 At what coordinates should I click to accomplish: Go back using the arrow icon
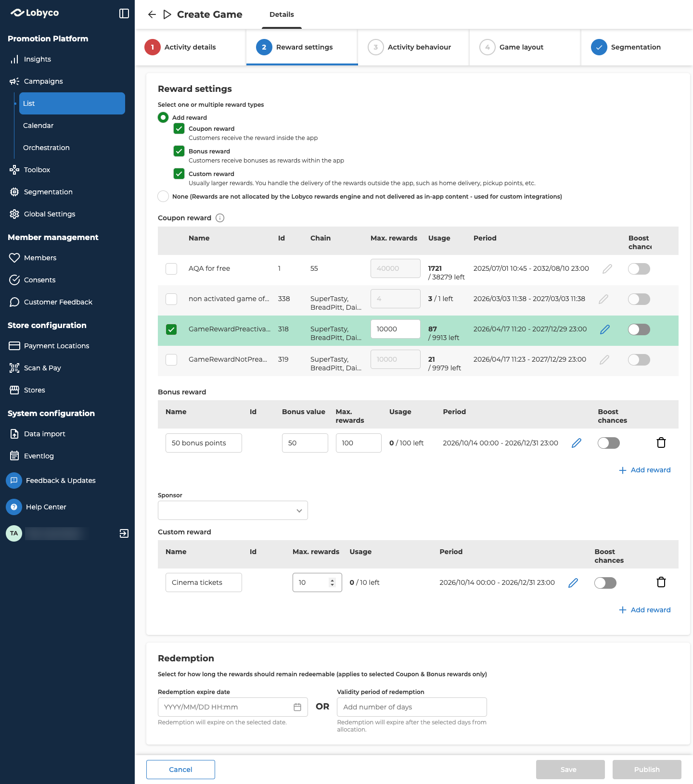pos(152,14)
